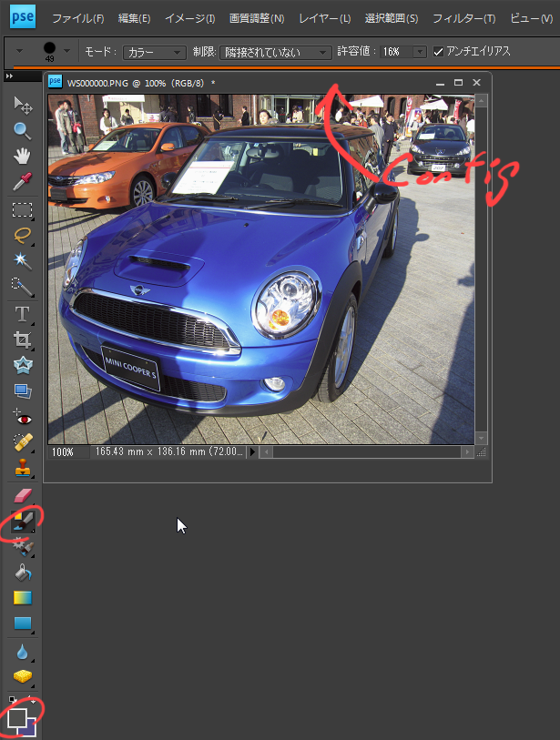Open the tool preset dropdown arrow
Viewport: 560px width, 740px height.
pyautogui.click(x=19, y=51)
